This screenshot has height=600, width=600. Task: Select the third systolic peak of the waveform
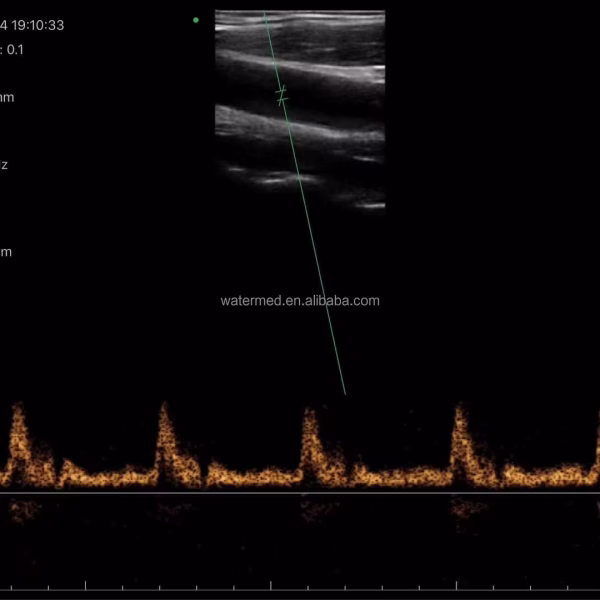click(x=310, y=412)
